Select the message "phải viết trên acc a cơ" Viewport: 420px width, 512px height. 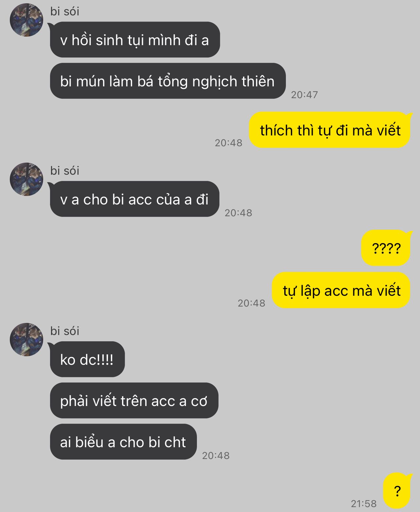point(134,401)
